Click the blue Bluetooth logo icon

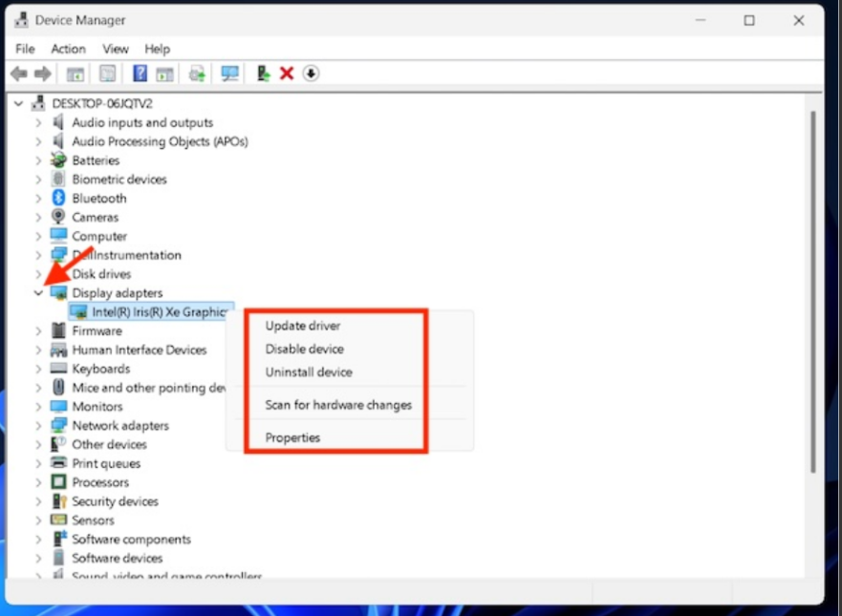[58, 198]
